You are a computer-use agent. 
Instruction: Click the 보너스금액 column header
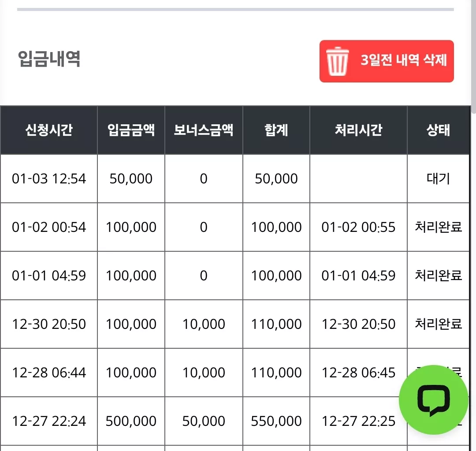[204, 130]
